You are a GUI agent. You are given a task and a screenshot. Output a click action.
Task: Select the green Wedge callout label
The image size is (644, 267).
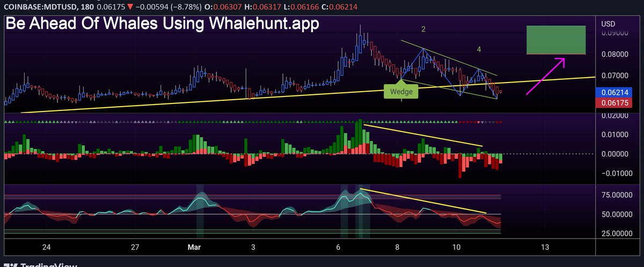click(401, 92)
